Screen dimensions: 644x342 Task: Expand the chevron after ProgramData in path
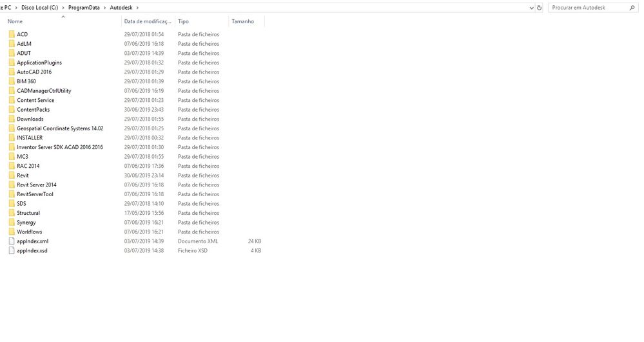[104, 7]
